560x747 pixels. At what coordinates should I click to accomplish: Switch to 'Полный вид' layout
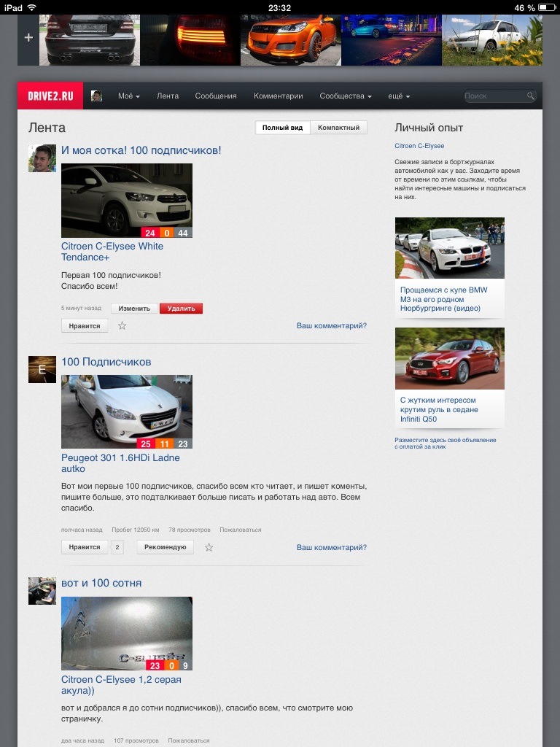click(x=282, y=128)
